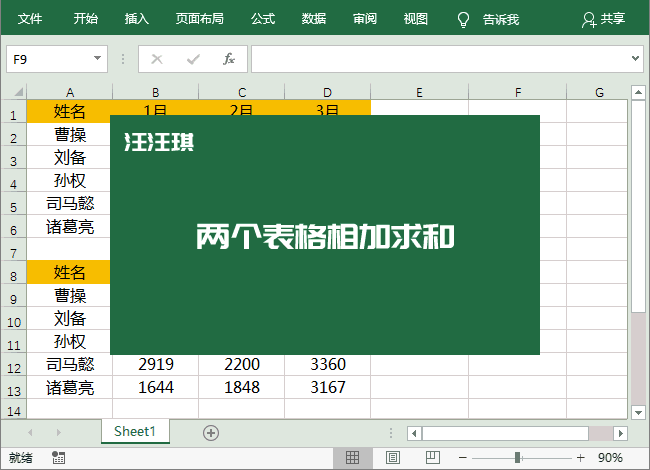This screenshot has height=470, width=650.
Task: Select column F header
Action: point(518,92)
